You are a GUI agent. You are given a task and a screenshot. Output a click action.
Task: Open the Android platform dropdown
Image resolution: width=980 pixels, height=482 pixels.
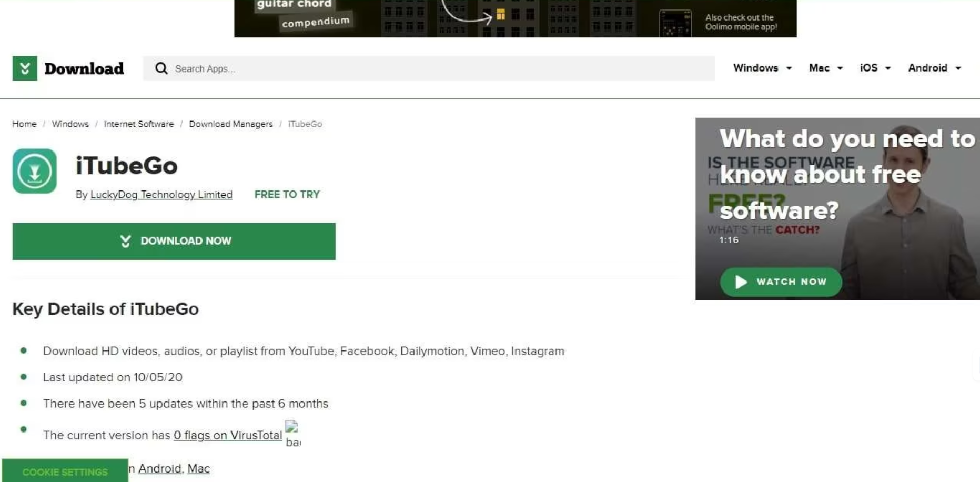[934, 68]
